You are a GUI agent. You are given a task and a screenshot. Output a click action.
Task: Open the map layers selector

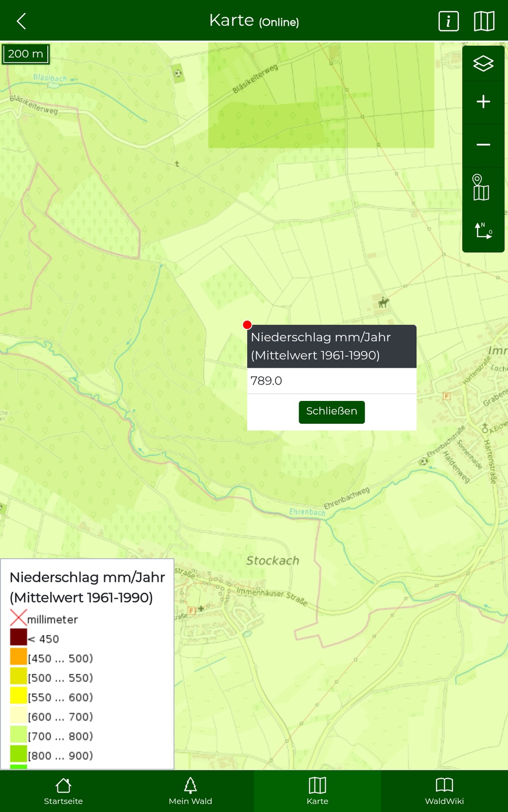tap(483, 63)
